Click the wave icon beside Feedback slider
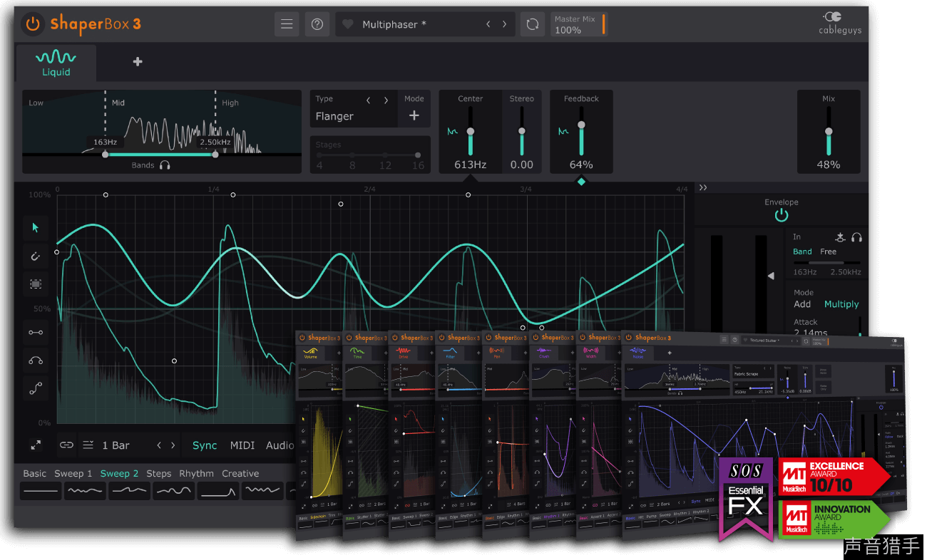The height and width of the screenshot is (560, 927). (x=563, y=131)
